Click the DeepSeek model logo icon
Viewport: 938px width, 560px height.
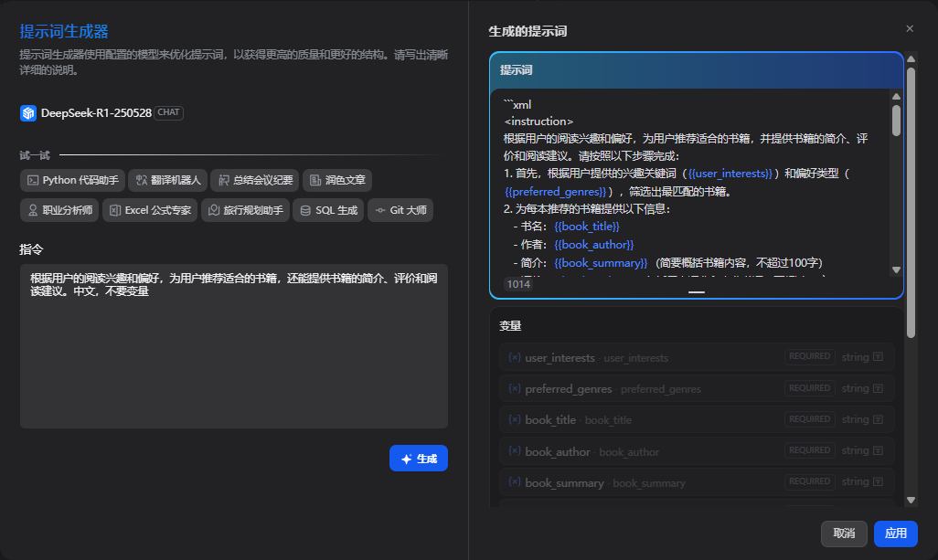(x=28, y=113)
